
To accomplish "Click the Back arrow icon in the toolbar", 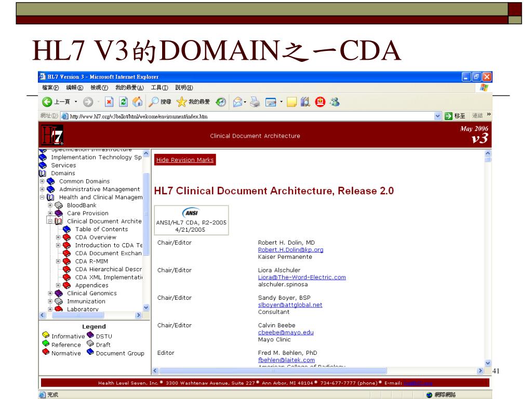I will click(47, 102).
